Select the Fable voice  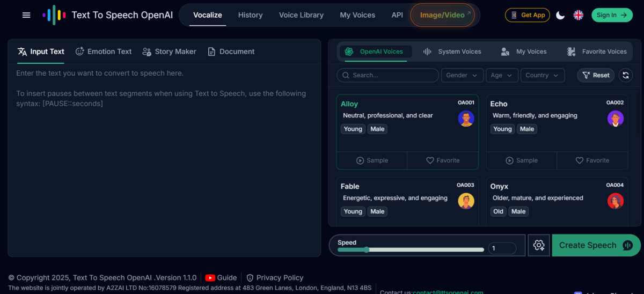(407, 202)
